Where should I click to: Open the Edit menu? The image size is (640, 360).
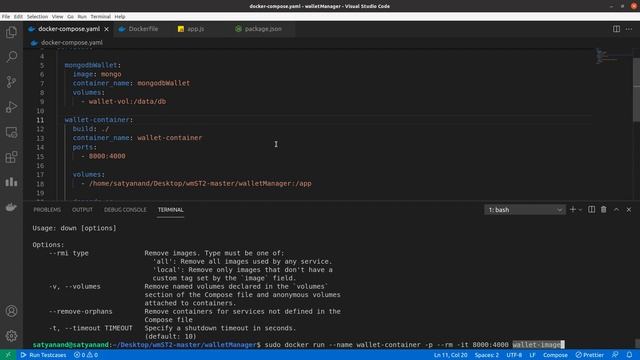coord(18,17)
